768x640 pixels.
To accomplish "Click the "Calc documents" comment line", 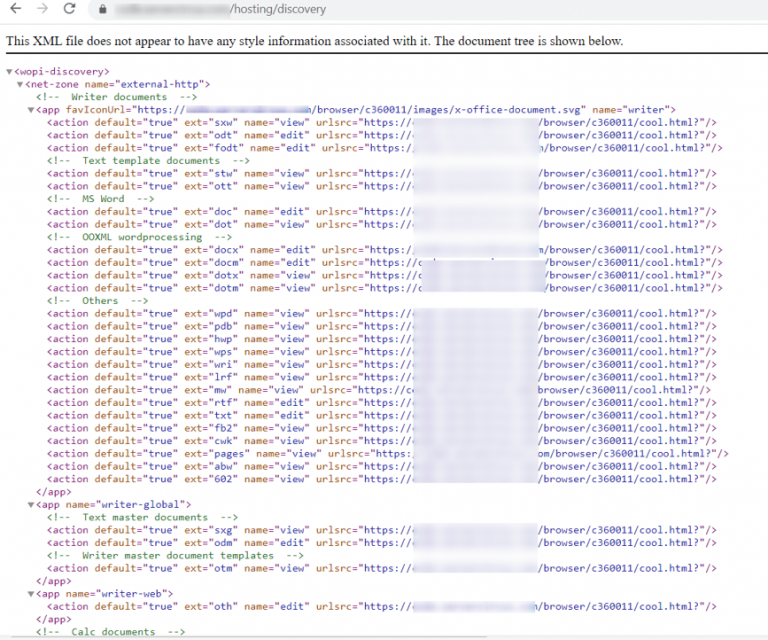I will (x=111, y=632).
